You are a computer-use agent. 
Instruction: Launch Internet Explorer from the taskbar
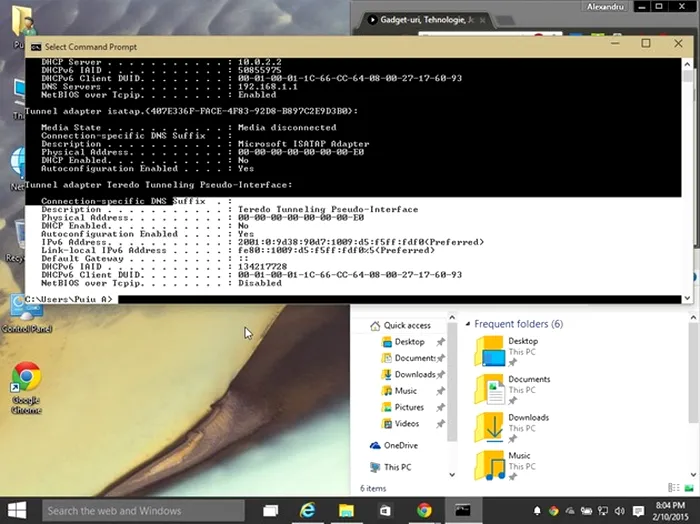click(x=308, y=510)
